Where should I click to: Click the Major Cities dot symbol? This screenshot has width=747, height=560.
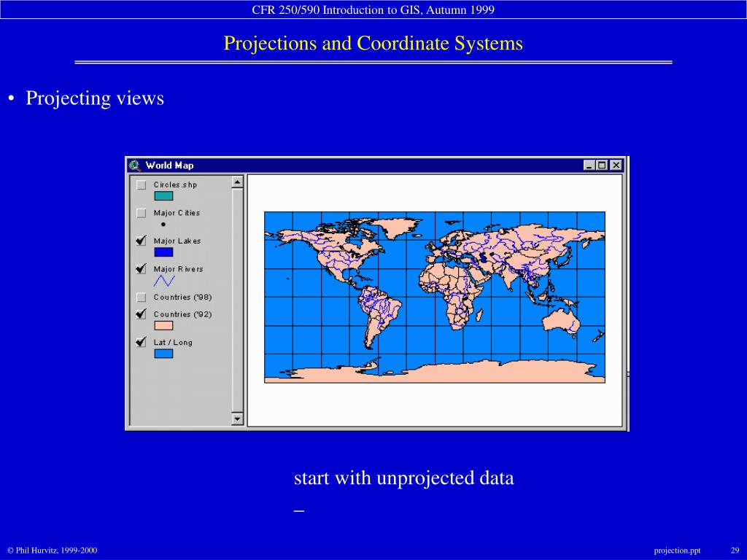pos(163,225)
